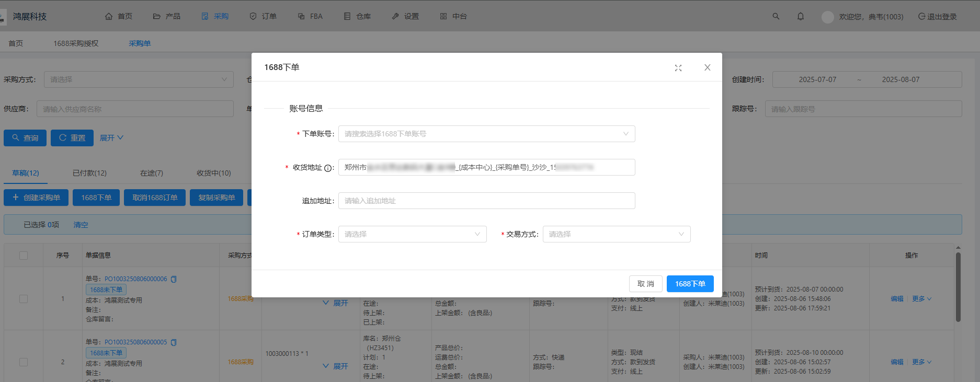
Task: Open the 下单账号 dropdown
Action: click(486, 134)
